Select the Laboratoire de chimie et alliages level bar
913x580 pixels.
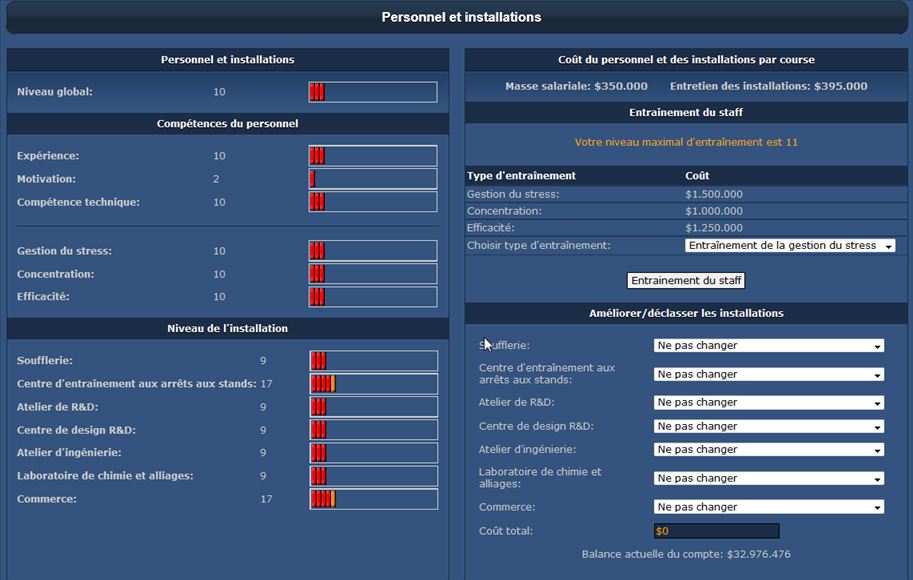(x=373, y=476)
